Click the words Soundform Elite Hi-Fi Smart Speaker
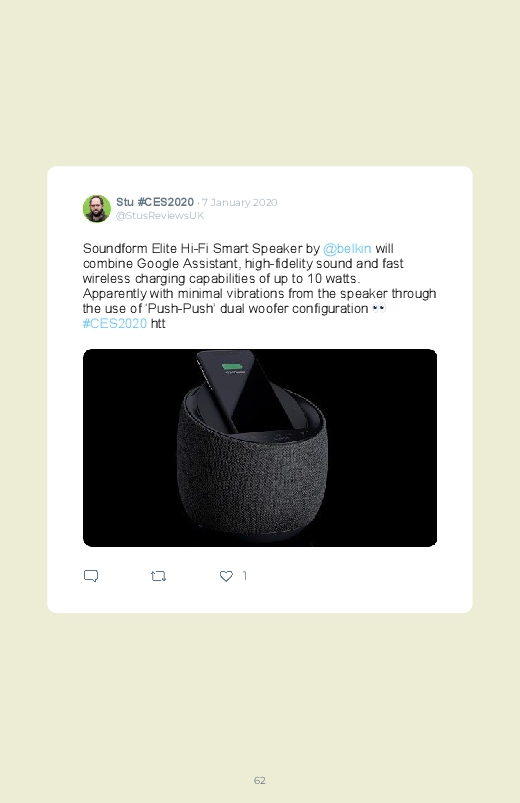 pyautogui.click(x=193, y=249)
